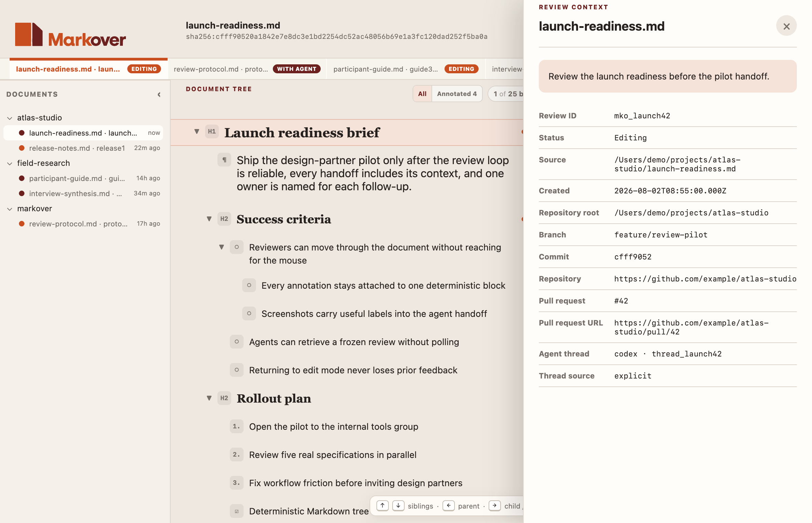Click the H2 badge next to Rollout plan
812x523 pixels.
pyautogui.click(x=224, y=398)
